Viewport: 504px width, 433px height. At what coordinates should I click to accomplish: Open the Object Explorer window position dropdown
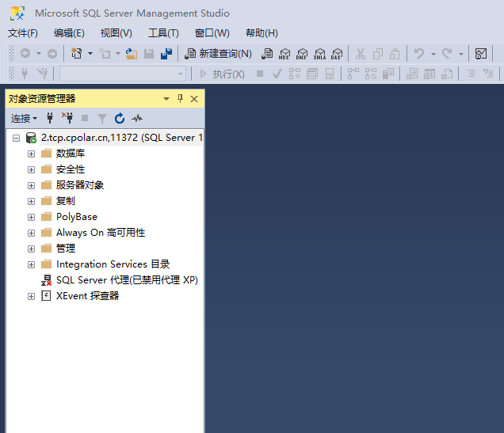click(166, 98)
